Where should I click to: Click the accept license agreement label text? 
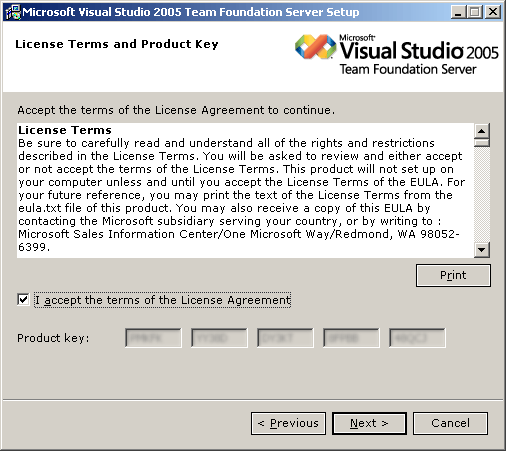coord(163,300)
